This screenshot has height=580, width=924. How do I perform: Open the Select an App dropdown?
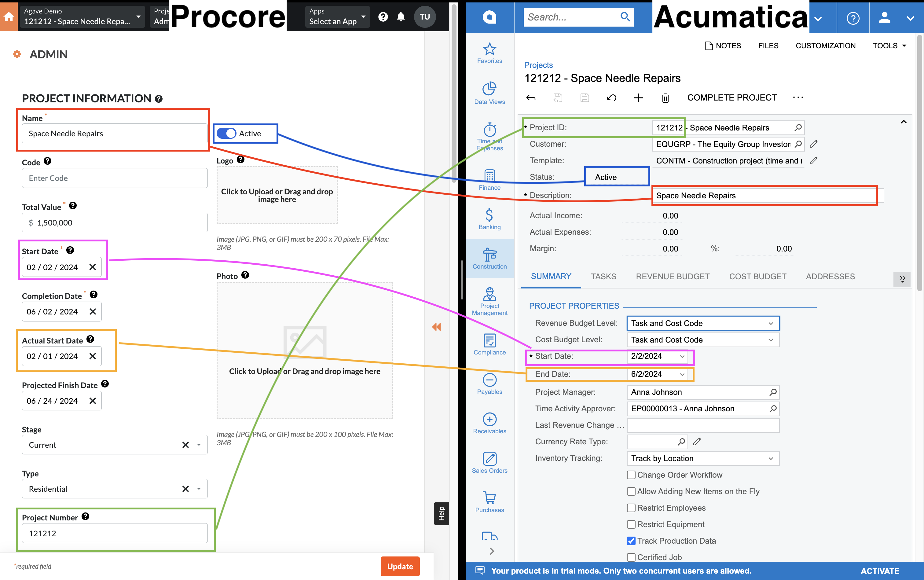pyautogui.click(x=337, y=17)
